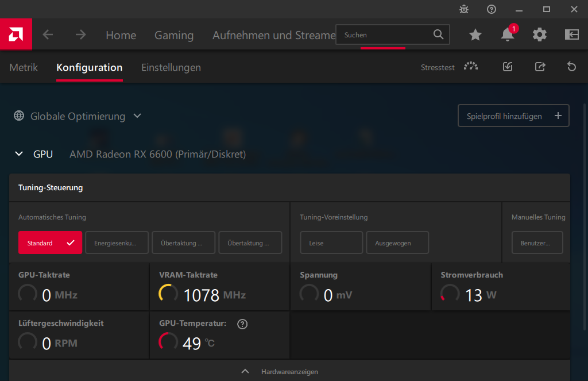Screen dimensions: 588x381
Task: Select the Ausgewogen preset
Action: (397, 243)
